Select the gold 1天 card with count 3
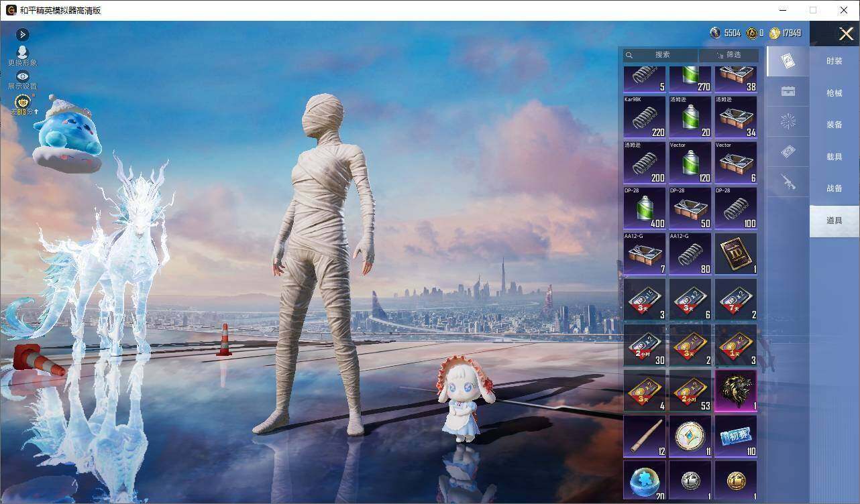The height and width of the screenshot is (504, 860). (736, 344)
